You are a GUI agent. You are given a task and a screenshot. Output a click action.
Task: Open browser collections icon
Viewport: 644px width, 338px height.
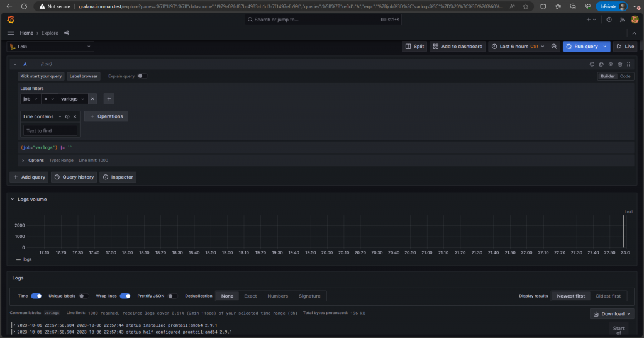click(x=572, y=6)
